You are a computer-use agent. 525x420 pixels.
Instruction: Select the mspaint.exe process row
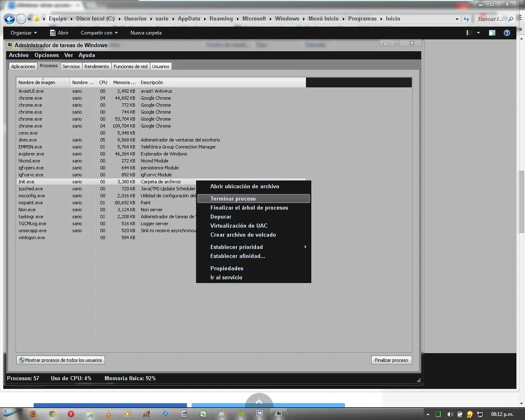[x=161, y=203]
